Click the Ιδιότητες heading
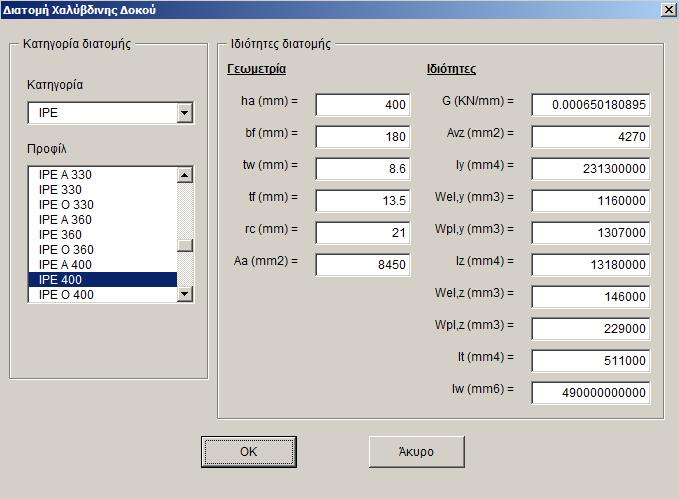The height and width of the screenshot is (499, 679). click(451, 69)
